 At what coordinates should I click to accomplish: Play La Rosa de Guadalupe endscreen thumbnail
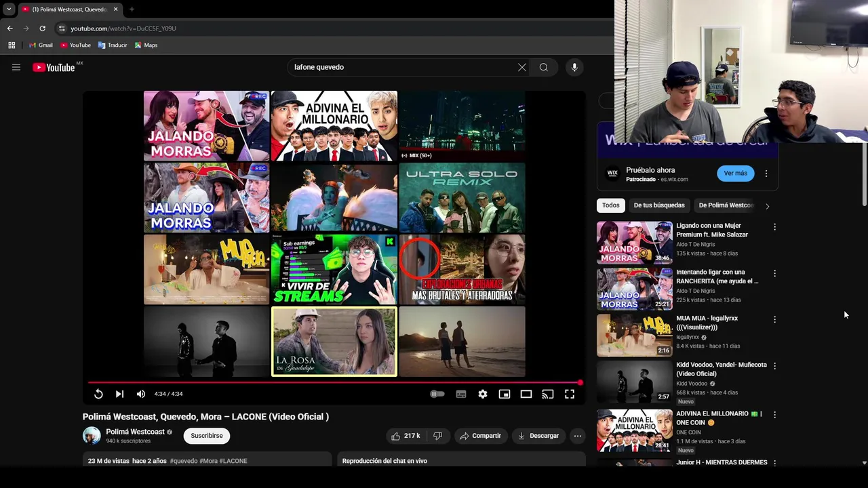click(334, 342)
